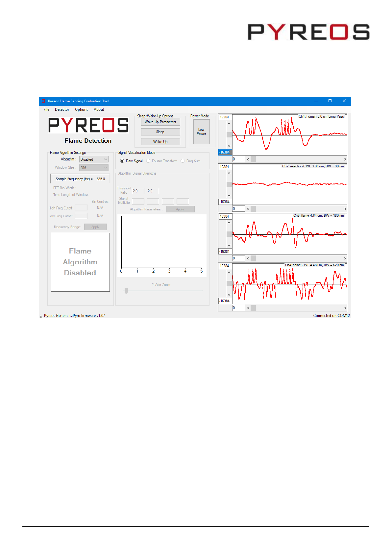The height and width of the screenshot is (554, 392).
Task: Click Ch1 vertical scroll down arrow
Action: coord(229,146)
